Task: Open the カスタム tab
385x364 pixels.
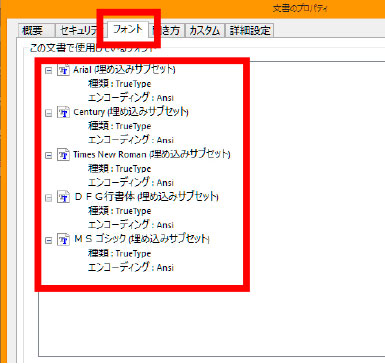Action: 205,31
